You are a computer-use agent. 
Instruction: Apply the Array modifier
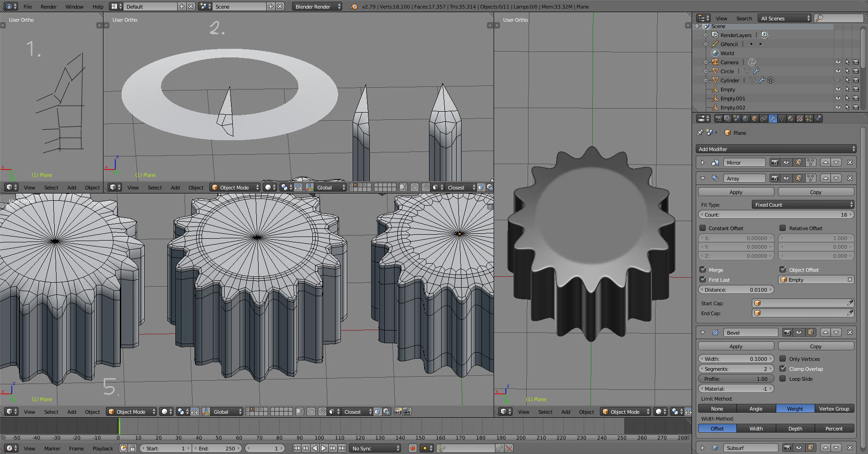click(736, 192)
